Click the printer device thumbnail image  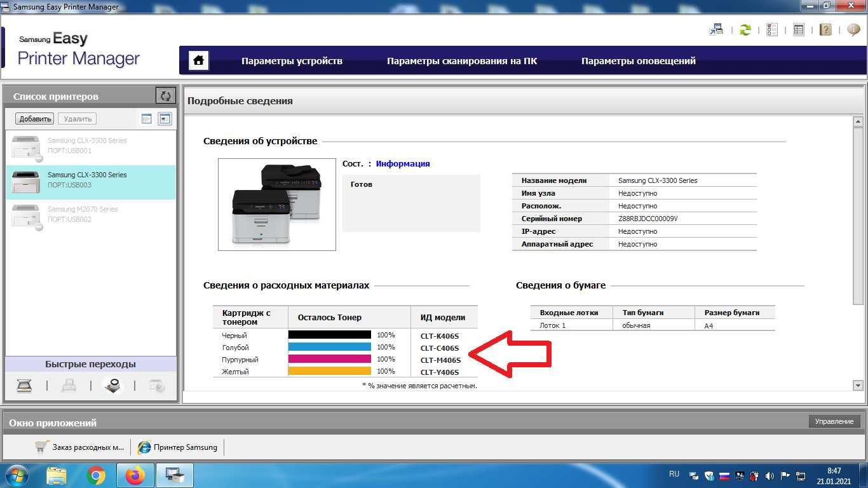click(277, 205)
